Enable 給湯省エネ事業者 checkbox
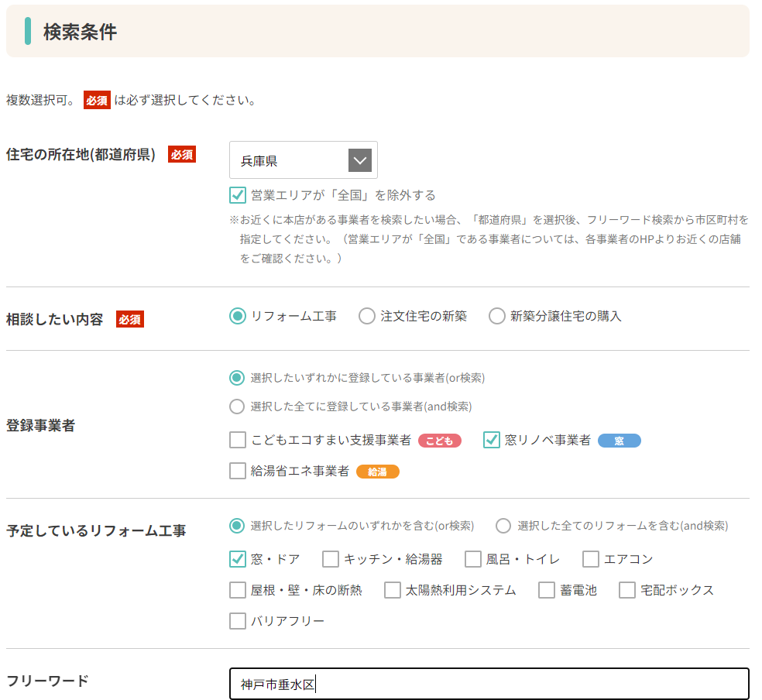This screenshot has height=700, width=762. (x=238, y=471)
